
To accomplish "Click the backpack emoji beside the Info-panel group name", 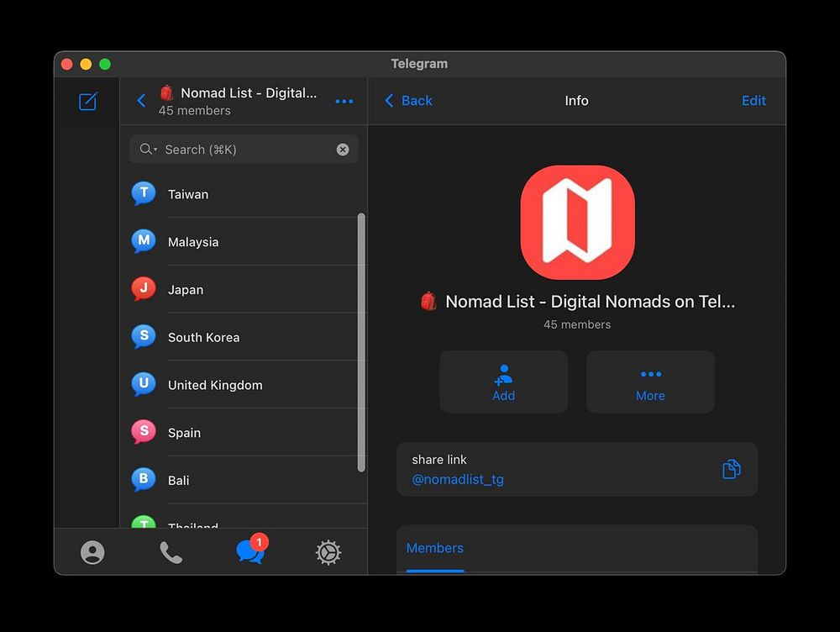I will 428,301.
